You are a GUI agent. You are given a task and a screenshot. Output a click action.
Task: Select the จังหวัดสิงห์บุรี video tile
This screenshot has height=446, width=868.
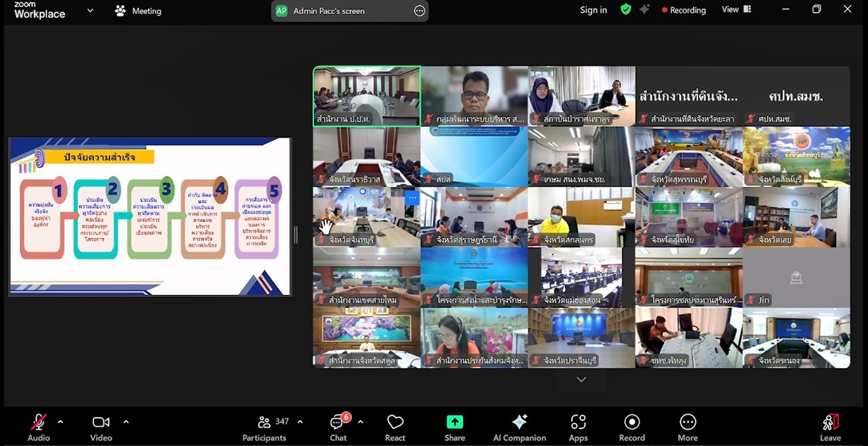click(797, 157)
